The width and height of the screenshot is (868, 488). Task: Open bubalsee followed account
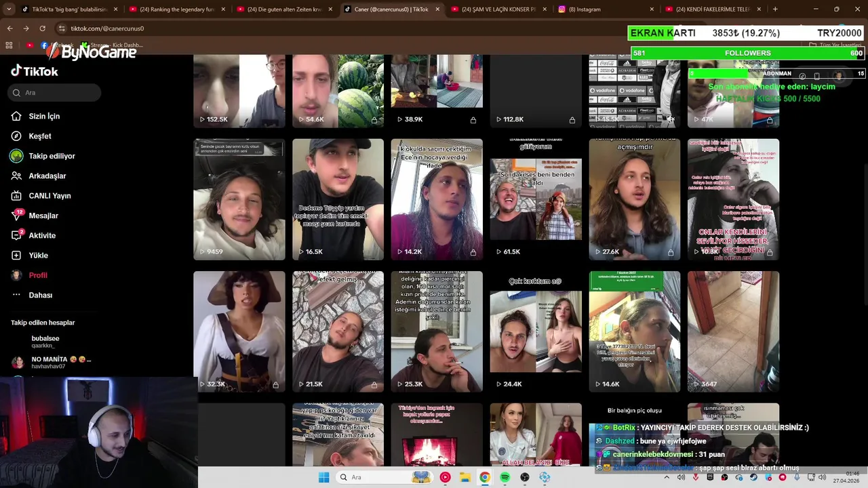(45, 342)
